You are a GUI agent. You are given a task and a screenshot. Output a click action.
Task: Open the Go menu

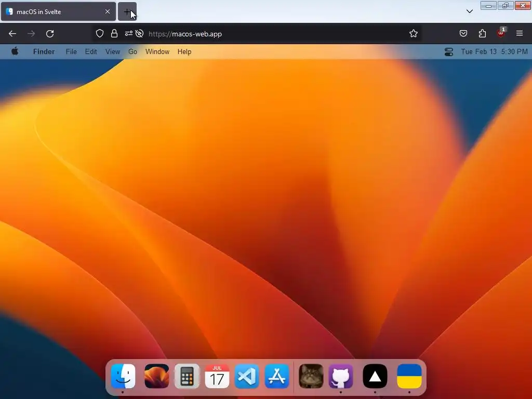[x=132, y=51]
